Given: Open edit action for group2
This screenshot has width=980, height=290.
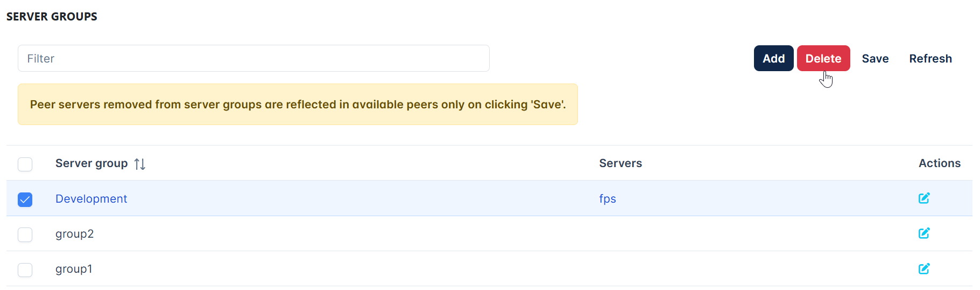Looking at the screenshot, I should [924, 233].
